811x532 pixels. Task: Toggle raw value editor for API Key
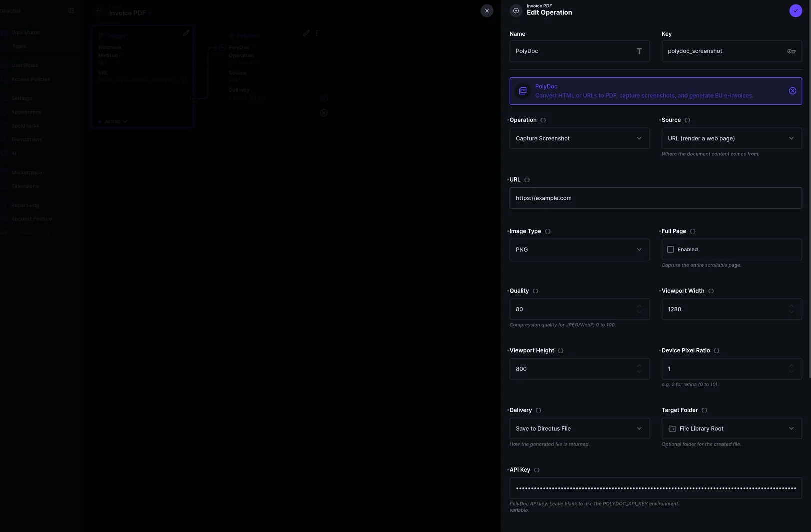[537, 470]
